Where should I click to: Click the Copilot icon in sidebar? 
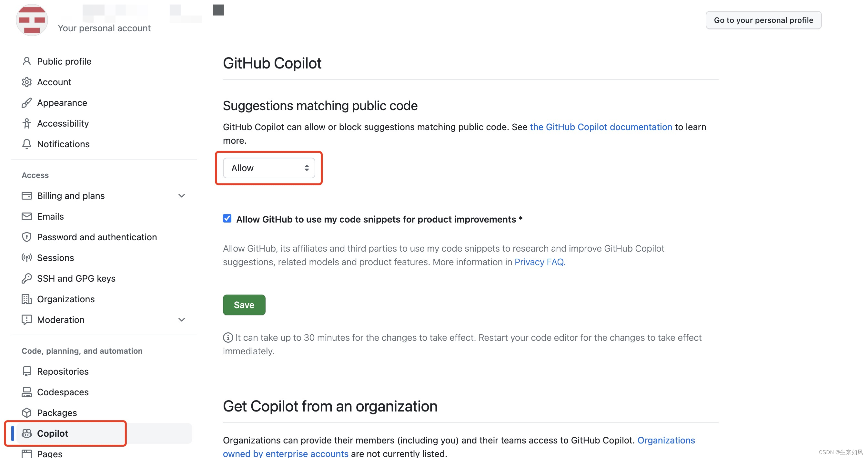pos(26,433)
